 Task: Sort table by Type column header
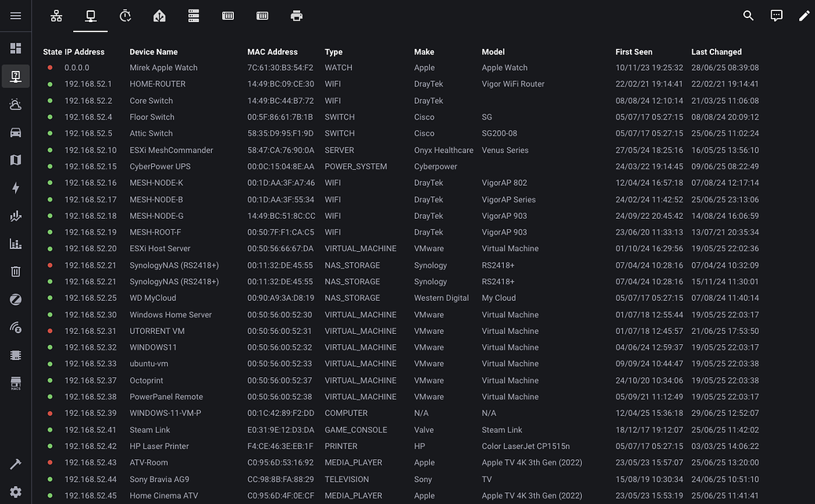coord(334,52)
